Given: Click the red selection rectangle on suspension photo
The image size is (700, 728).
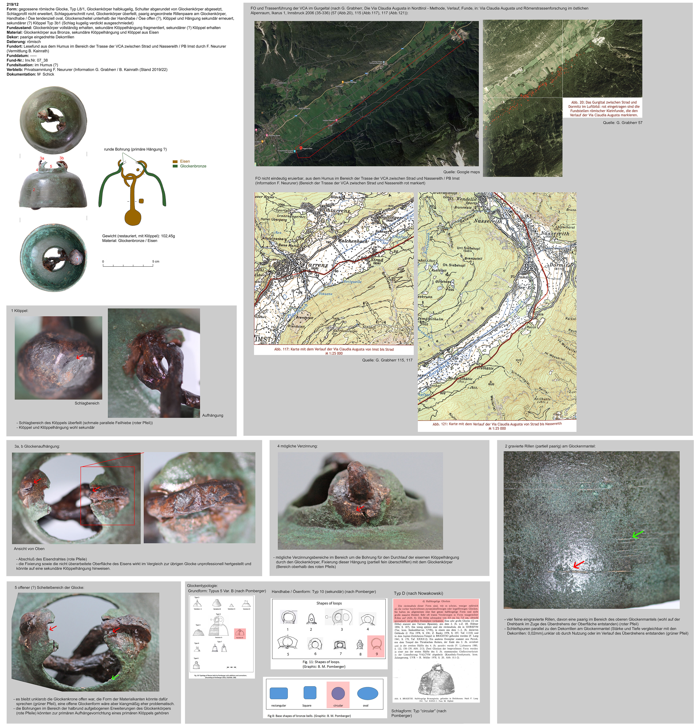Looking at the screenshot, I should pos(108,496).
